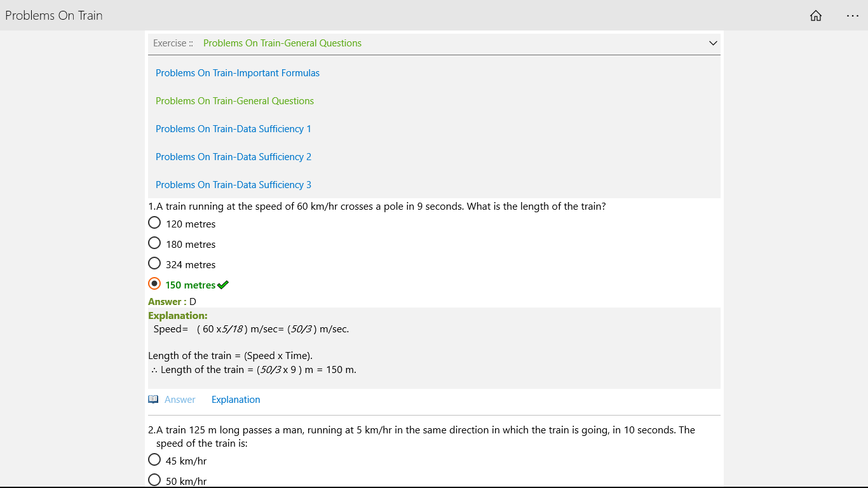This screenshot has width=868, height=488.
Task: Go to the Home icon
Action: point(816,16)
